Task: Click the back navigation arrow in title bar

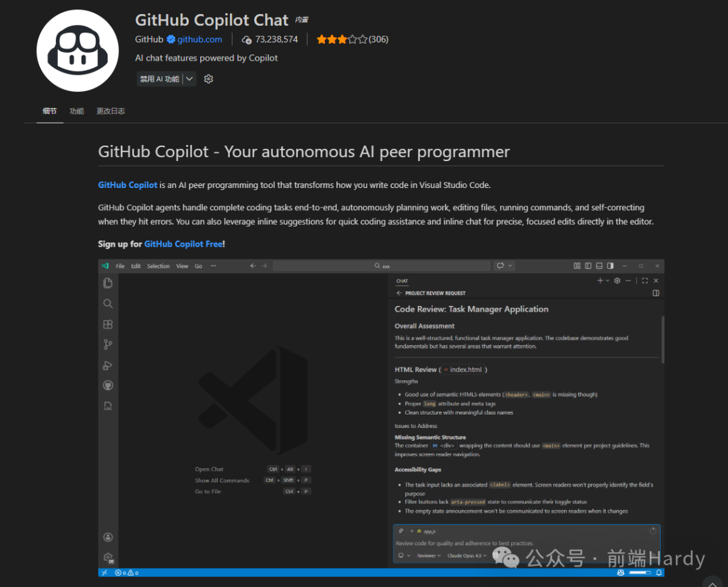Action: pyautogui.click(x=253, y=266)
